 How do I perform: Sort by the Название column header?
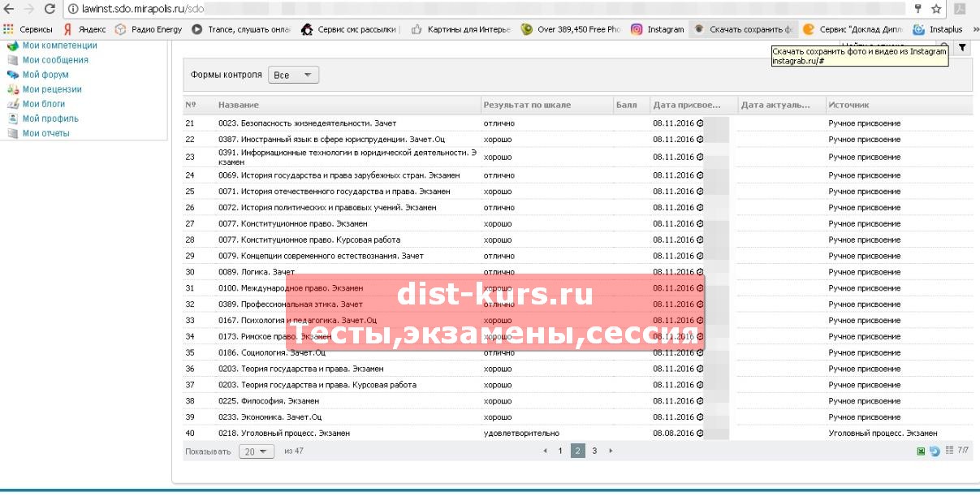click(x=239, y=105)
